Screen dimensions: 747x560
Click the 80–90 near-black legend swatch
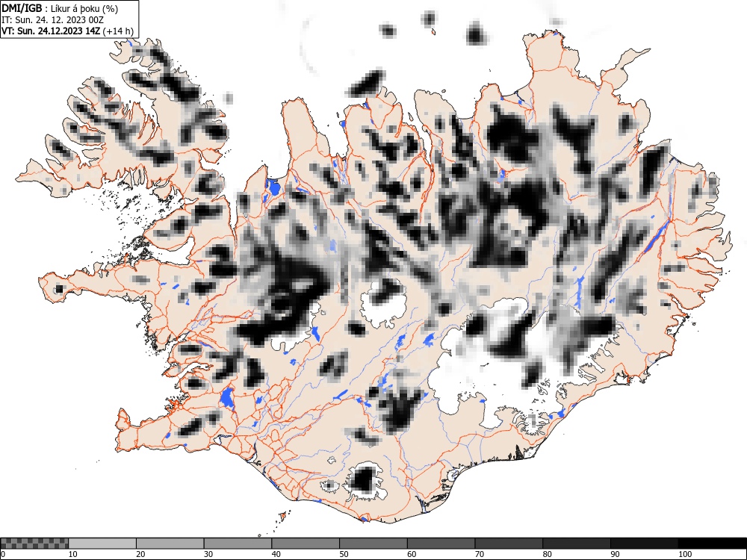[x=577, y=544]
